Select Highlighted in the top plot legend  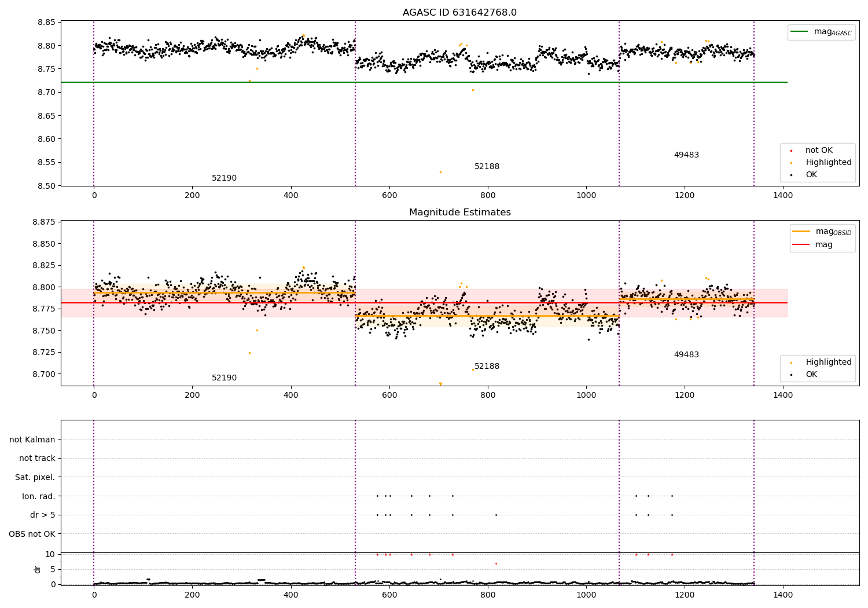pos(822,163)
